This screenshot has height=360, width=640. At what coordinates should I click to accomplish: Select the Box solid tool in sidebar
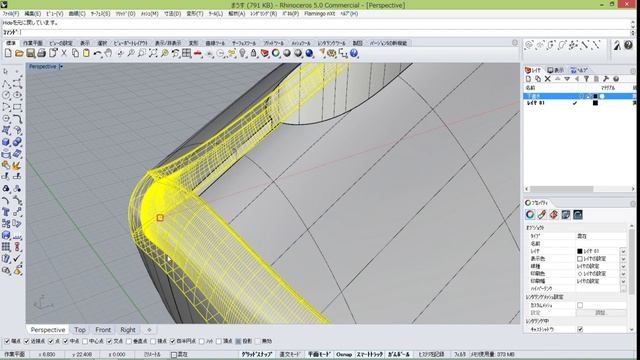point(6,142)
